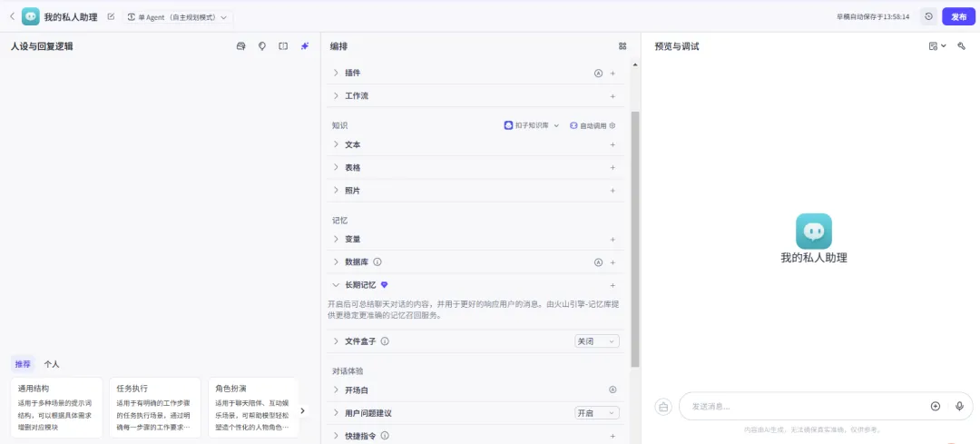This screenshot has height=444, width=980.
Task: Expand the 开场白 section
Action: point(336,390)
